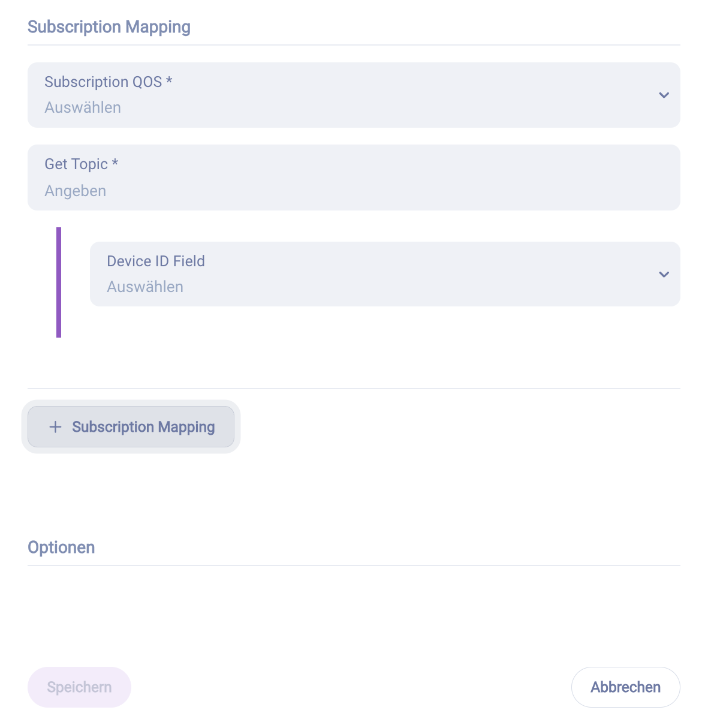Image resolution: width=717 pixels, height=728 pixels.
Task: Click the purple indicator bar beside Device ID Field
Action: pos(59,282)
